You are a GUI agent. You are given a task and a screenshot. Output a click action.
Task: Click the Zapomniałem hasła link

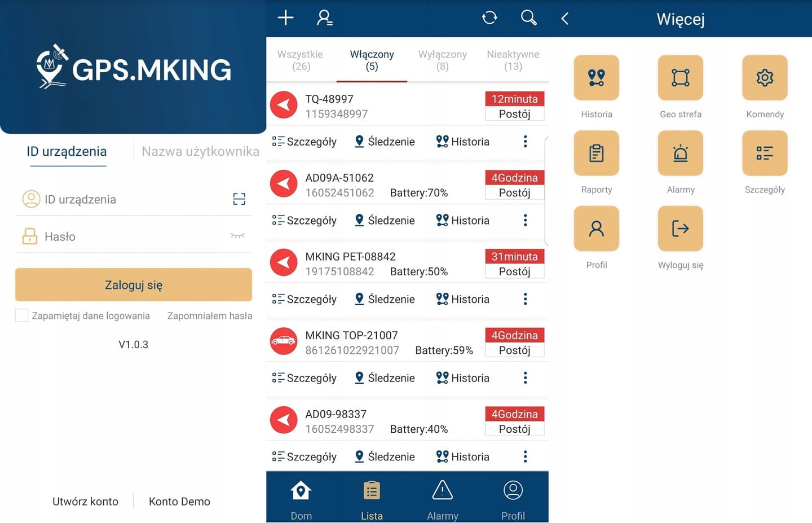coord(209,316)
